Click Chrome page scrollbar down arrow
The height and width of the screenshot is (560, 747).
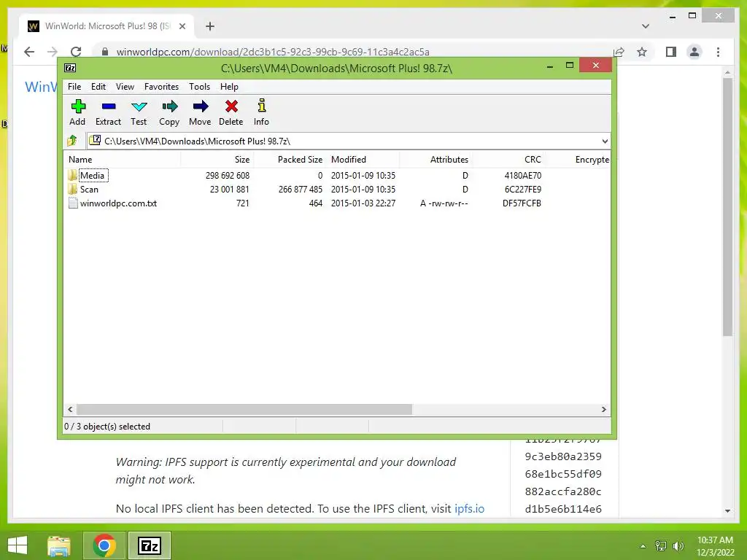click(727, 510)
